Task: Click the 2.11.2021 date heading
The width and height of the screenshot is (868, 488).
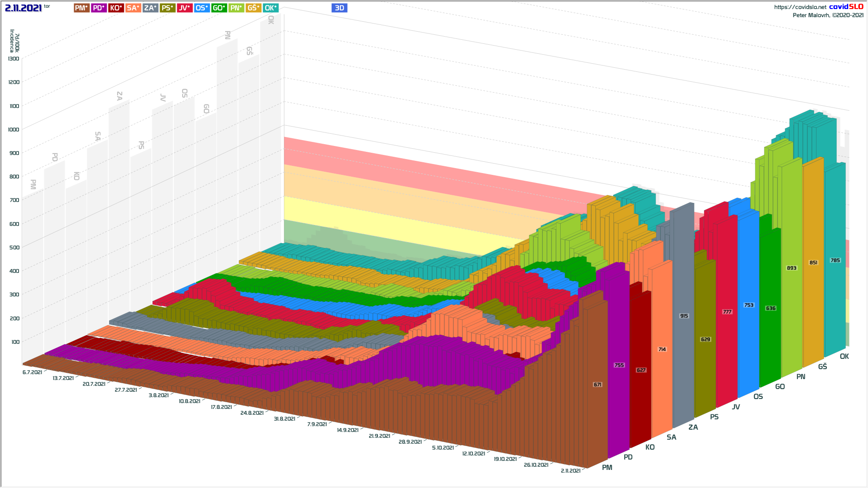Action: tap(24, 8)
